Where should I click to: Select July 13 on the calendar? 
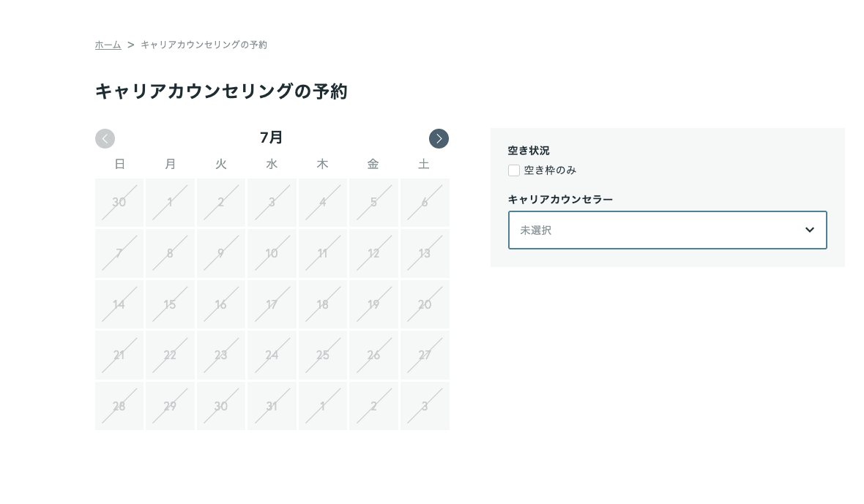point(424,253)
